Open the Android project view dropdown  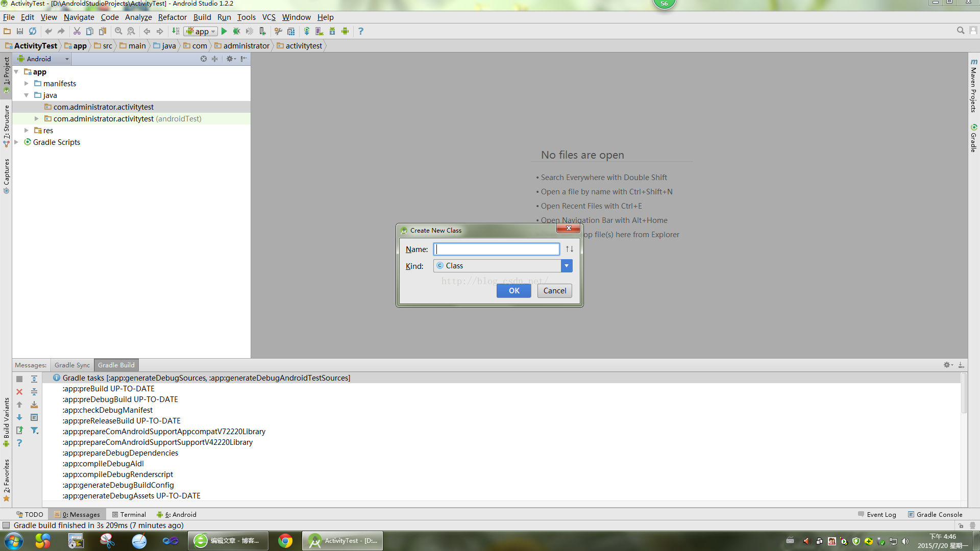[43, 59]
